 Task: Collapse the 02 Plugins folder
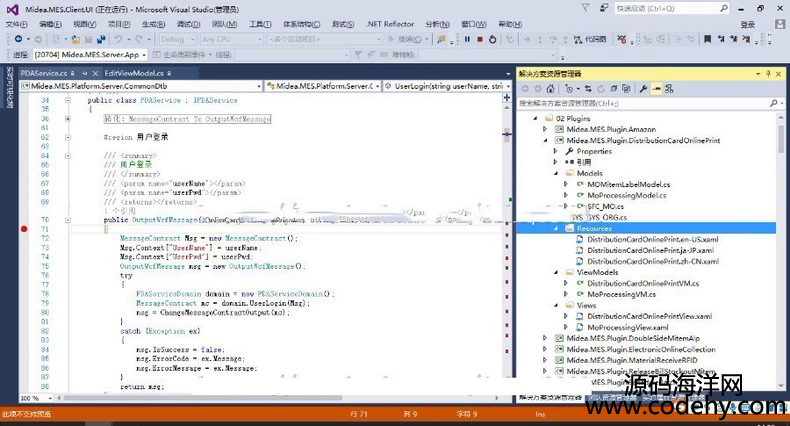tap(535, 118)
